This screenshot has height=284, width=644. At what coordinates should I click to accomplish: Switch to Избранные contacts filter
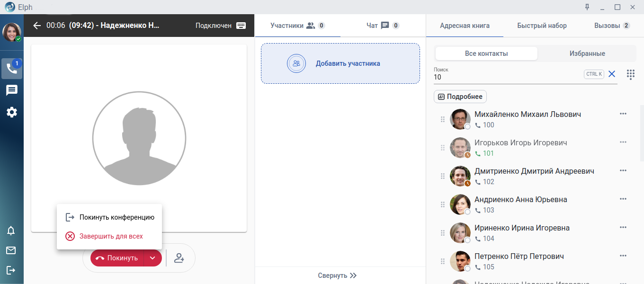pyautogui.click(x=587, y=53)
